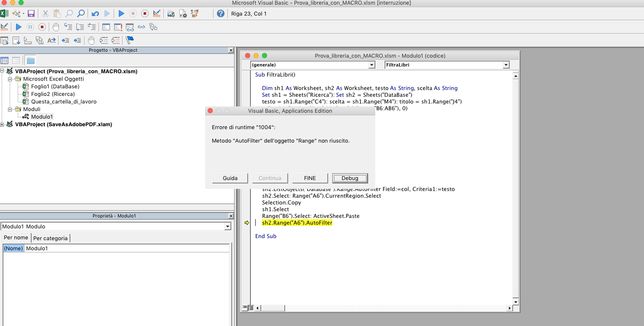
Task: Outdent the selected code
Action: [x=77, y=40]
